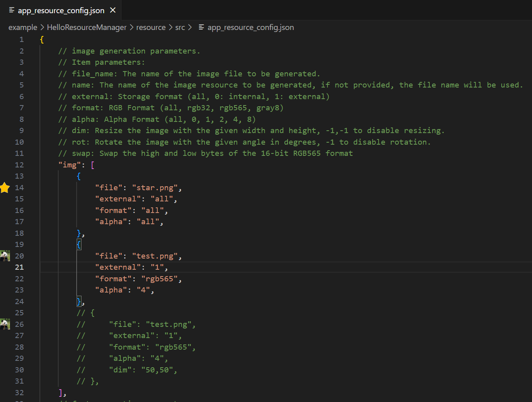Click the star image preview in gutter
This screenshot has height=402, width=532.
(x=5, y=187)
